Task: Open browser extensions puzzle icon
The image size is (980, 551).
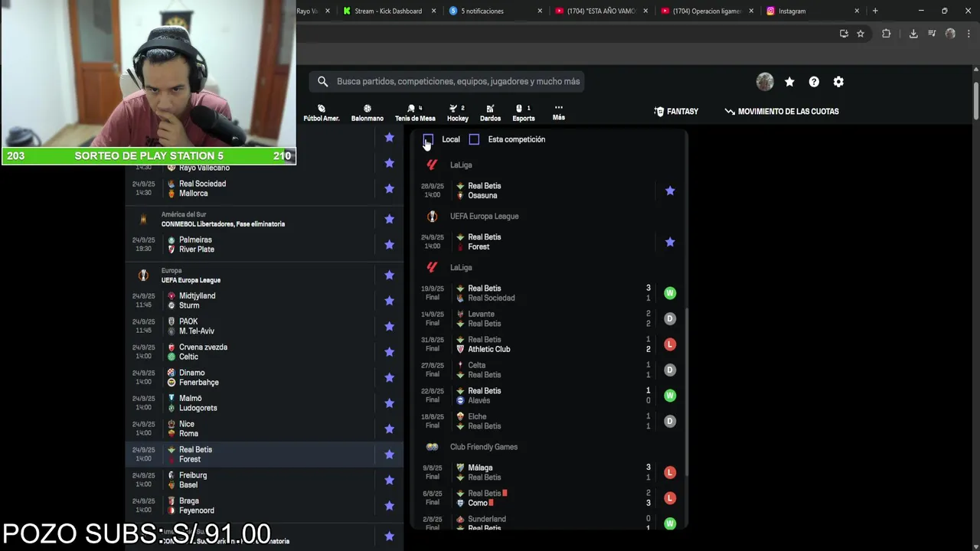Action: [x=886, y=34]
